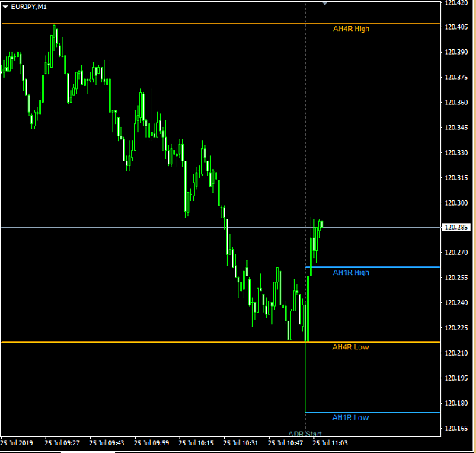The height and width of the screenshot is (453, 476).
Task: Click the 120.270 price scale value
Action: point(456,253)
